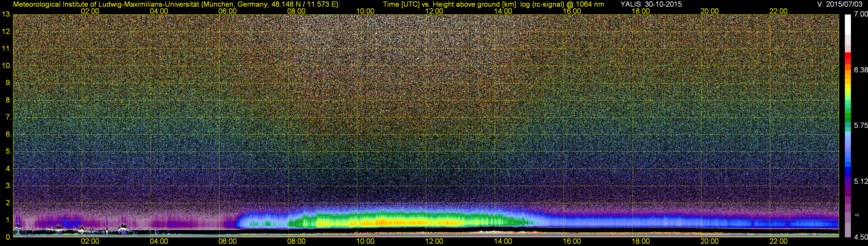
Task: Pick 14:00 on the bottom time axis
Action: click(x=503, y=242)
